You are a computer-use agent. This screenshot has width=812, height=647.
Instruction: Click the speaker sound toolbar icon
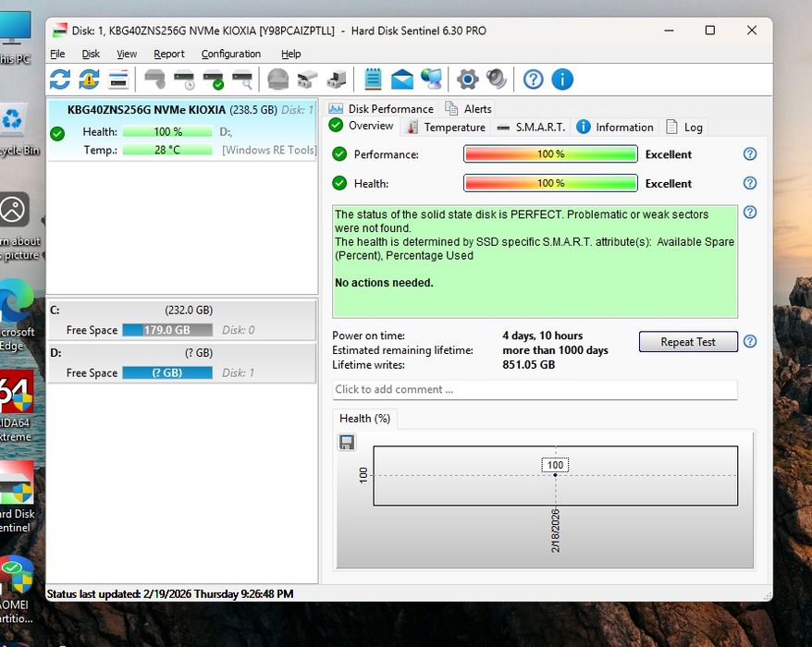click(x=497, y=79)
